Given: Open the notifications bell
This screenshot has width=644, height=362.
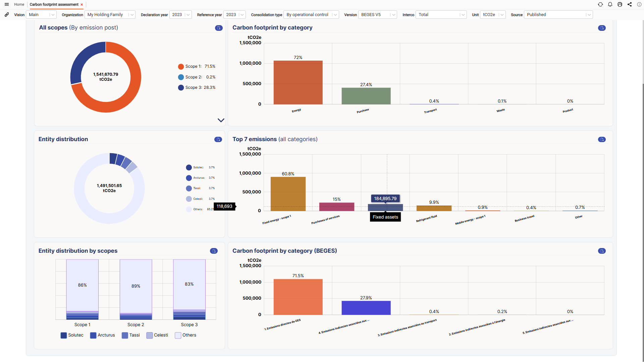Looking at the screenshot, I should tap(610, 4).
